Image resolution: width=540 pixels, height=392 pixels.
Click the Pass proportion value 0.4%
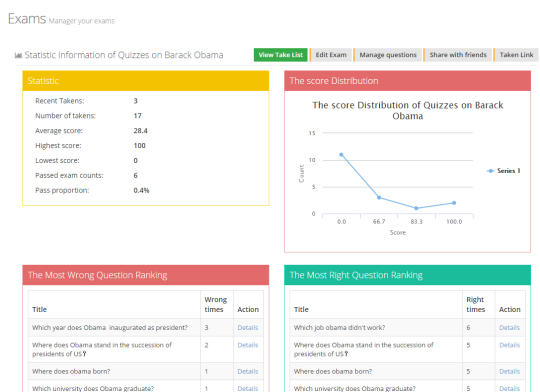pos(141,190)
